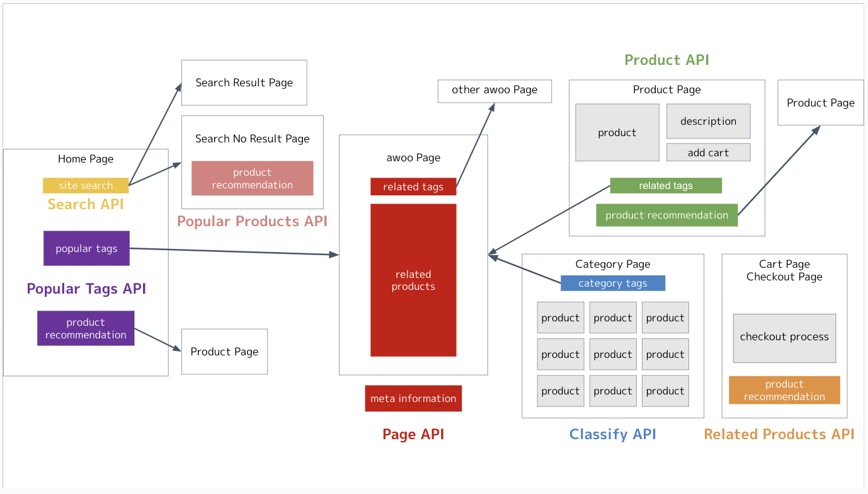Image resolution: width=868 pixels, height=494 pixels.
Task: Click pink product recommendation box
Action: point(252,178)
